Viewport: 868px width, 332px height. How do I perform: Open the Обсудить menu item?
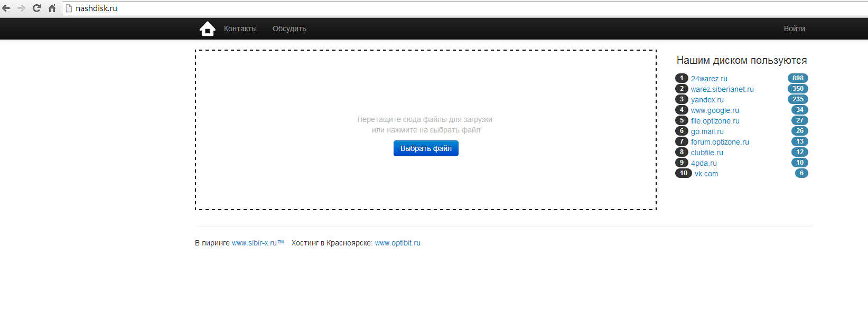point(289,29)
